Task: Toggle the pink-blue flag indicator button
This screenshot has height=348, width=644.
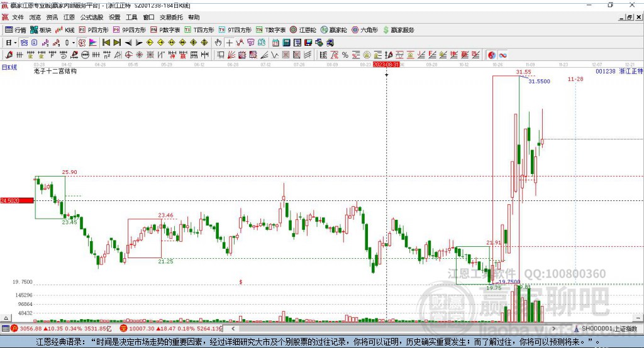Action: [93, 43]
